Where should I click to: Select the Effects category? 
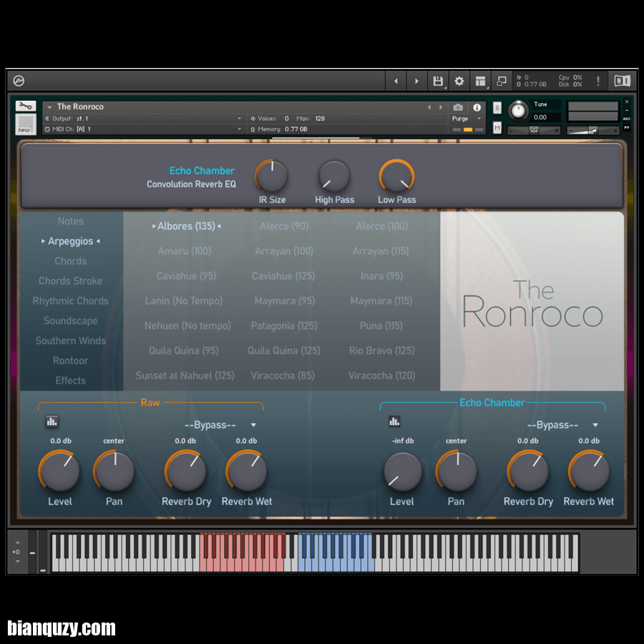click(71, 381)
